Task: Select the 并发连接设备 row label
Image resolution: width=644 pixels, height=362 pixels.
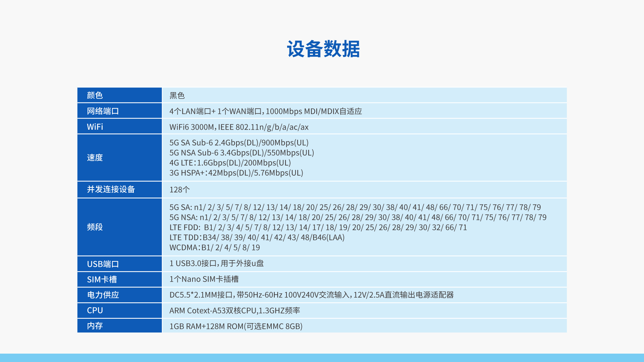Action: point(111,189)
